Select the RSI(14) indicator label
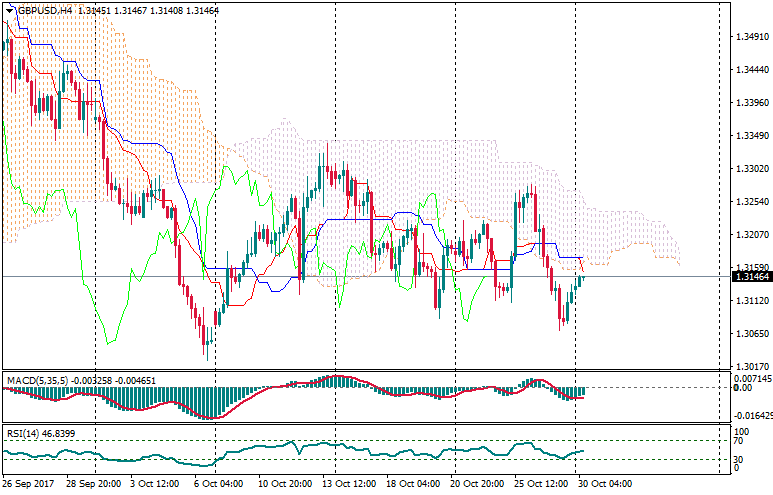Viewport: 773px width, 495px height. coord(24,433)
